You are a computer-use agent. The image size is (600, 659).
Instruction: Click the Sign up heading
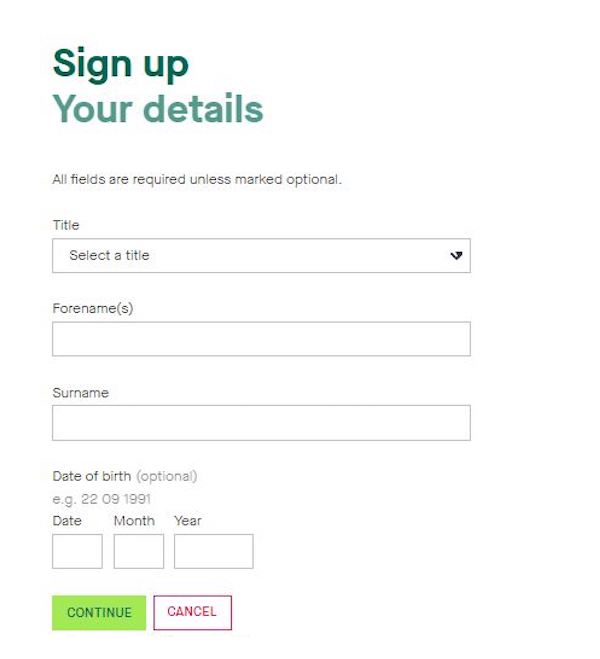click(120, 63)
